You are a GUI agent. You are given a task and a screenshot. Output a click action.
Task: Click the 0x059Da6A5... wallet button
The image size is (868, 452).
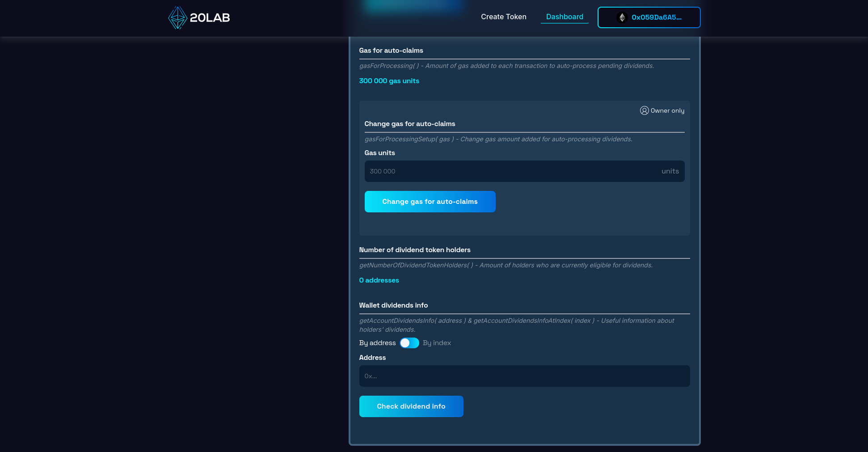pyautogui.click(x=649, y=17)
